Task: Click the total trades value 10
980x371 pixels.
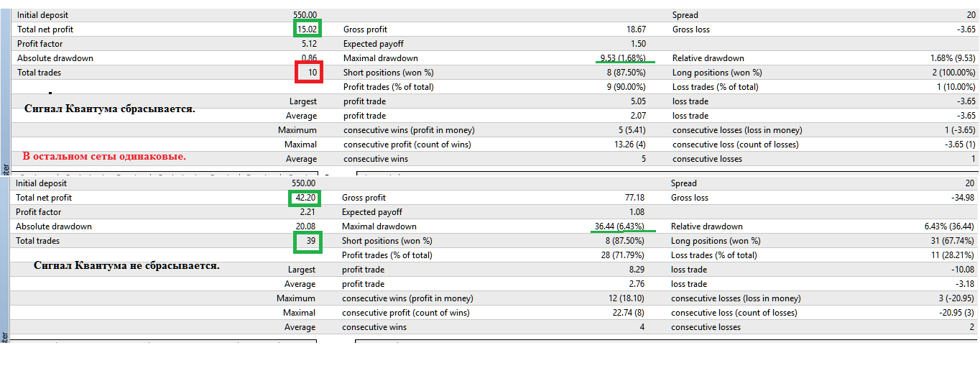Action: click(x=312, y=73)
